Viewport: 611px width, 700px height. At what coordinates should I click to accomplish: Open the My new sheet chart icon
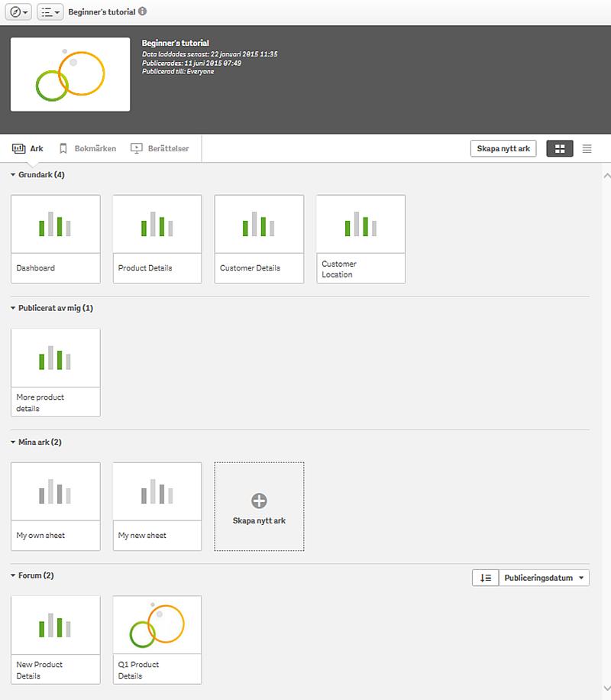tap(157, 491)
